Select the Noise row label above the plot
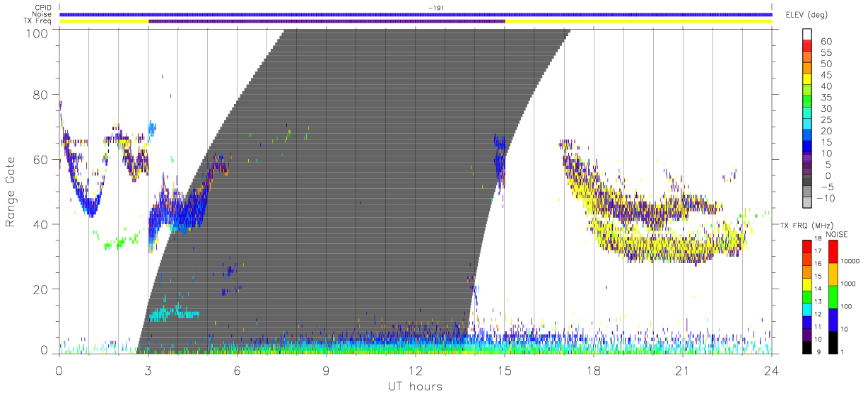The height and width of the screenshot is (401, 868). [41, 14]
